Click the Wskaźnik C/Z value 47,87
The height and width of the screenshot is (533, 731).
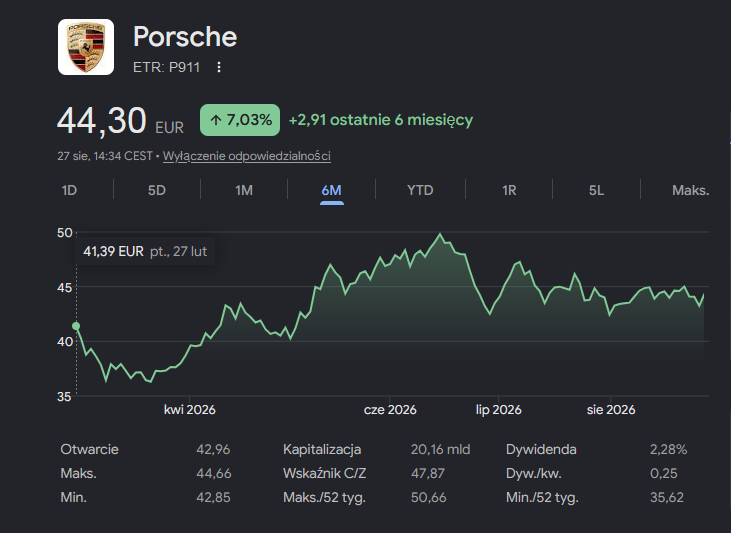tap(428, 473)
